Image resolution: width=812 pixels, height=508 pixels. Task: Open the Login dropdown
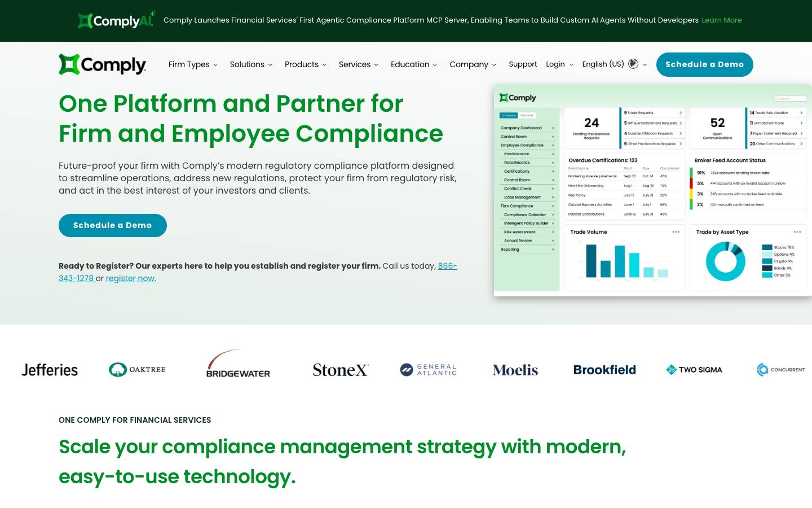(x=559, y=64)
